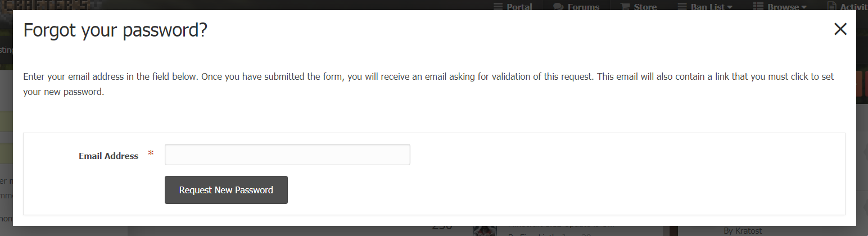Open the Activity page in navigation
The height and width of the screenshot is (236, 868).
coord(848,7)
